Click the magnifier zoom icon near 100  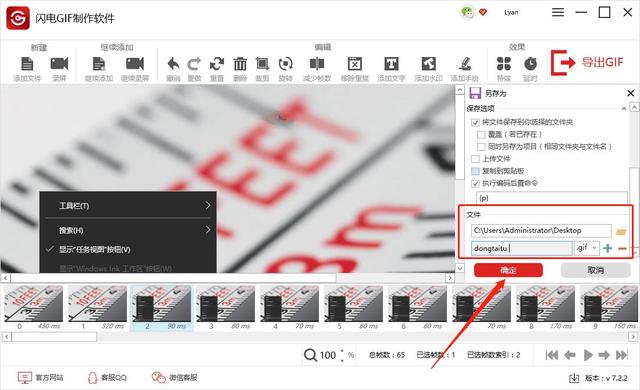tap(310, 355)
